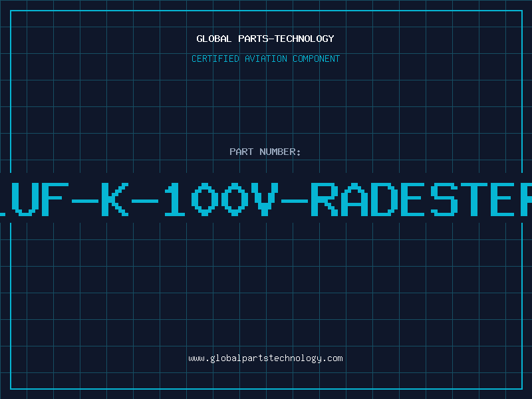Click the part number starting with LUF-K-100V-RADESTER
The height and width of the screenshot is (399, 532).
266,199
